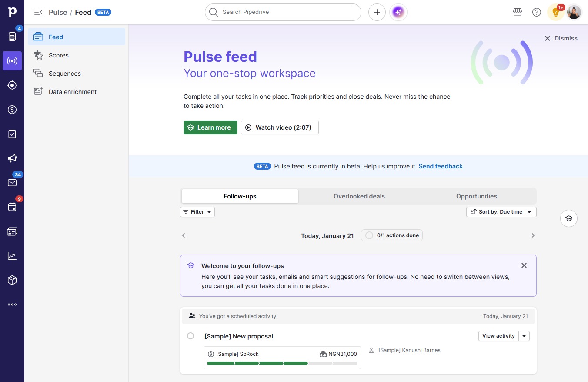The image size is (588, 382).
Task: Open the Marketplace store icon
Action: click(x=518, y=12)
